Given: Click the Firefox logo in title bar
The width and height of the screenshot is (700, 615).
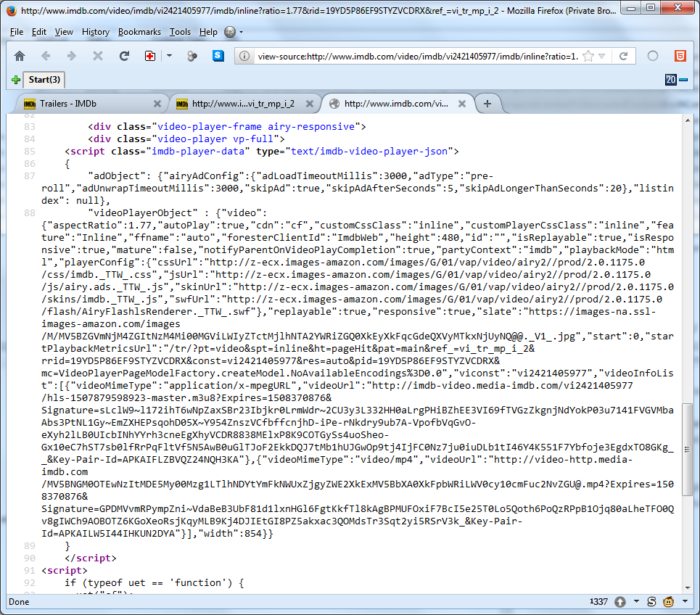Looking at the screenshot, I should [12, 10].
